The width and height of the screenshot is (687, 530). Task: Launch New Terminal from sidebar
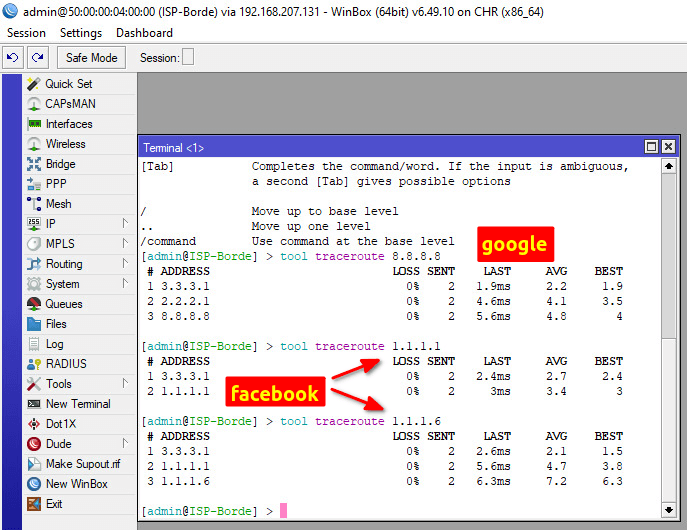click(x=34, y=404)
